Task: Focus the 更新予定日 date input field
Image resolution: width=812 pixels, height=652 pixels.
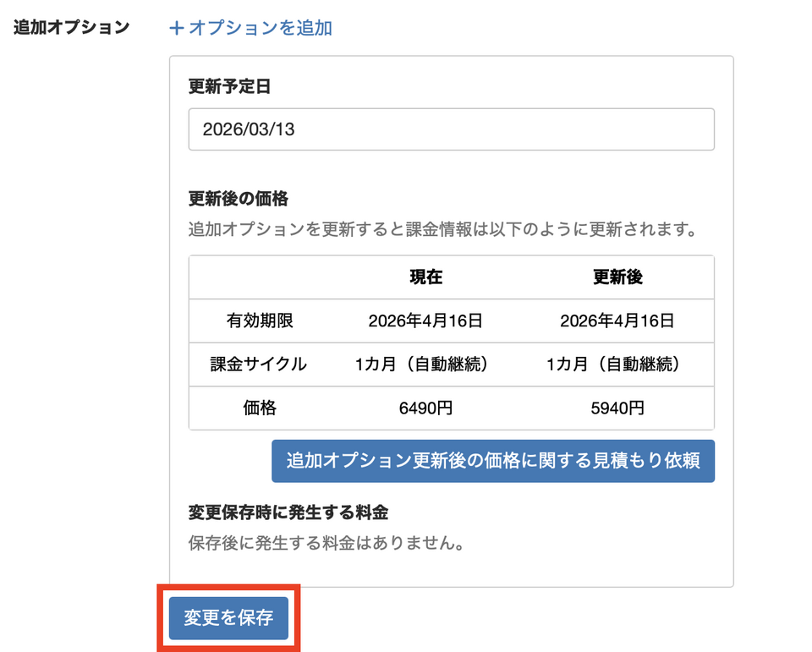Action: 451,129
